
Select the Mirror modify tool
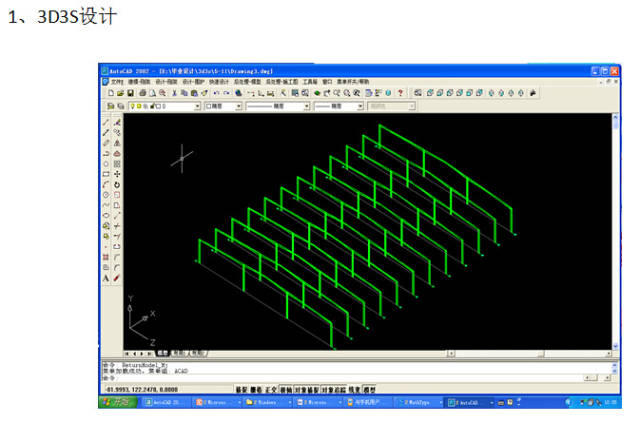pos(117,143)
